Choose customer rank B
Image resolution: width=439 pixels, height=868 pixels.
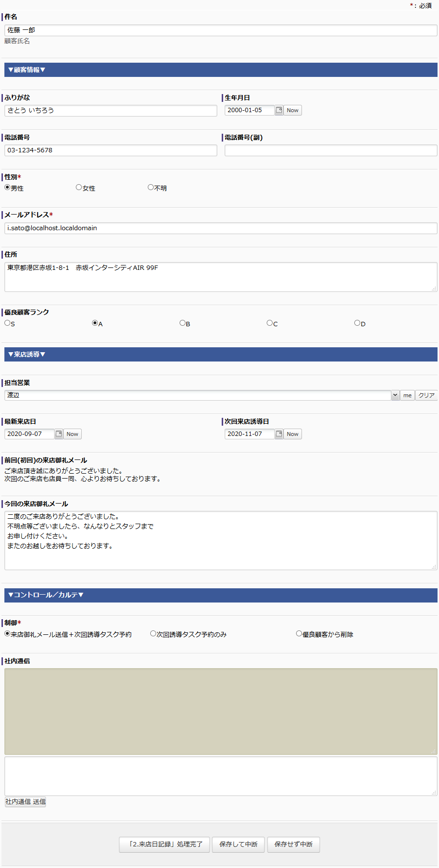(x=183, y=323)
